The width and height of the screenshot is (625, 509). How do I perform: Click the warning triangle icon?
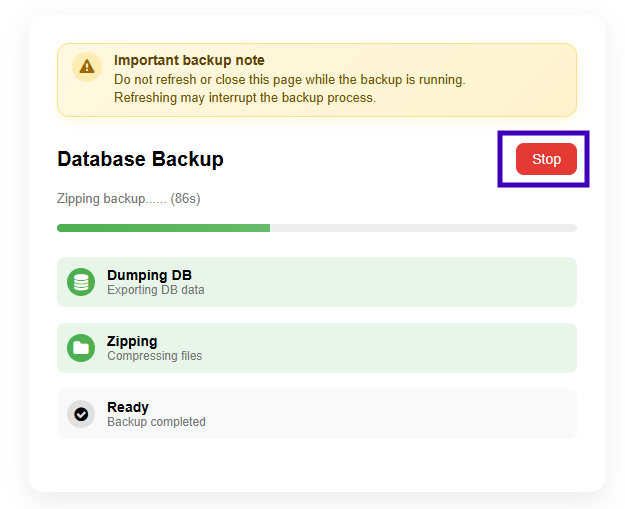click(87, 67)
